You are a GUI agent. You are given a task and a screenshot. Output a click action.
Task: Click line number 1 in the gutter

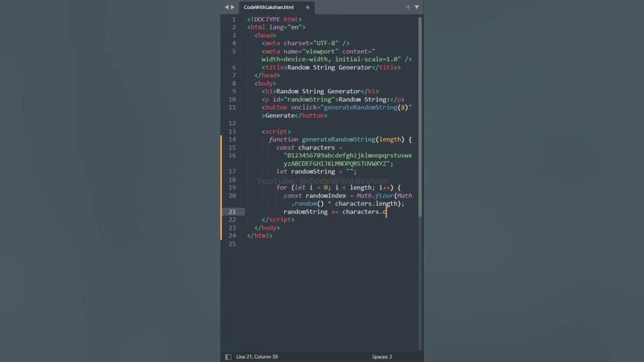tap(233, 19)
